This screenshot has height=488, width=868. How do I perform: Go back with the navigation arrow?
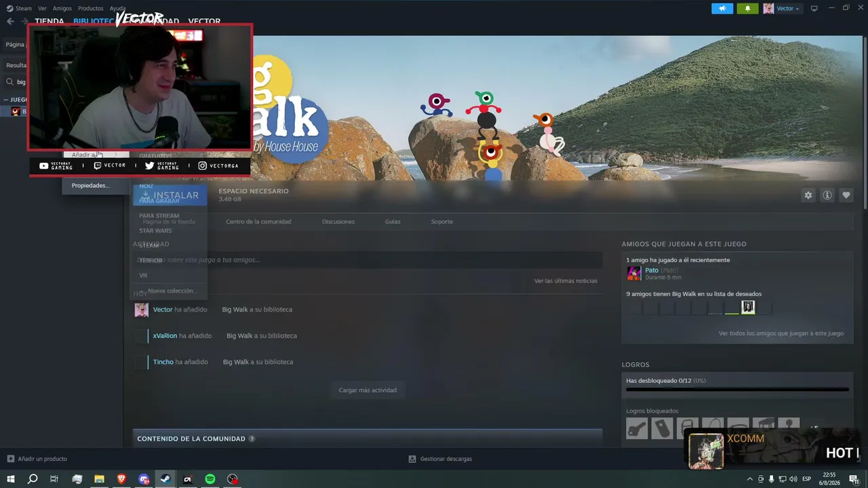point(10,21)
